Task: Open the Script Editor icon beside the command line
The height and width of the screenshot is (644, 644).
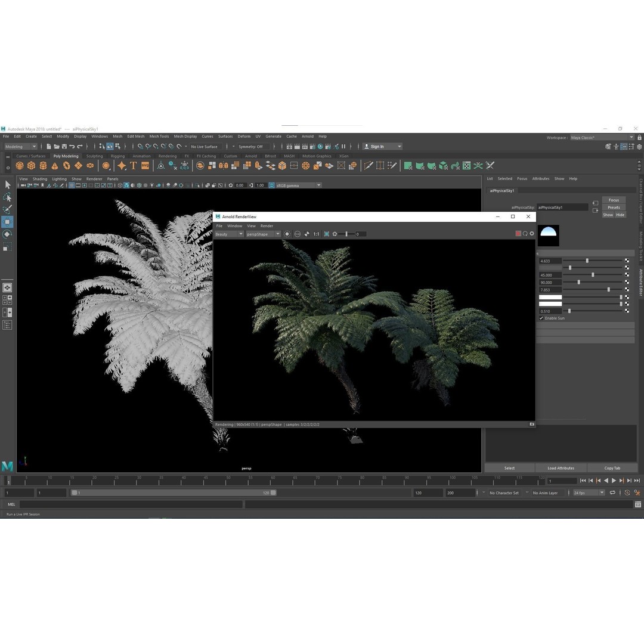Action: 638,504
